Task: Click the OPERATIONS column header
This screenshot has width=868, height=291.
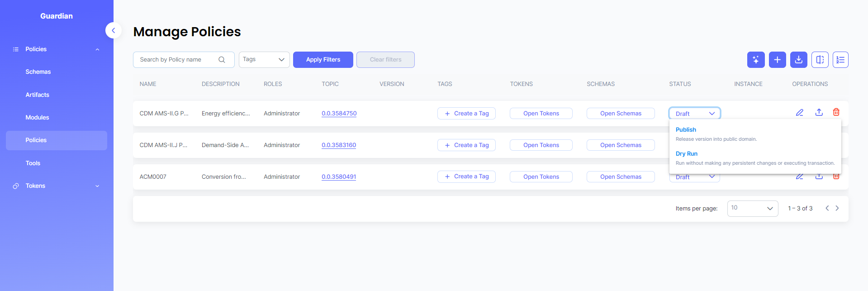Action: 810,84
